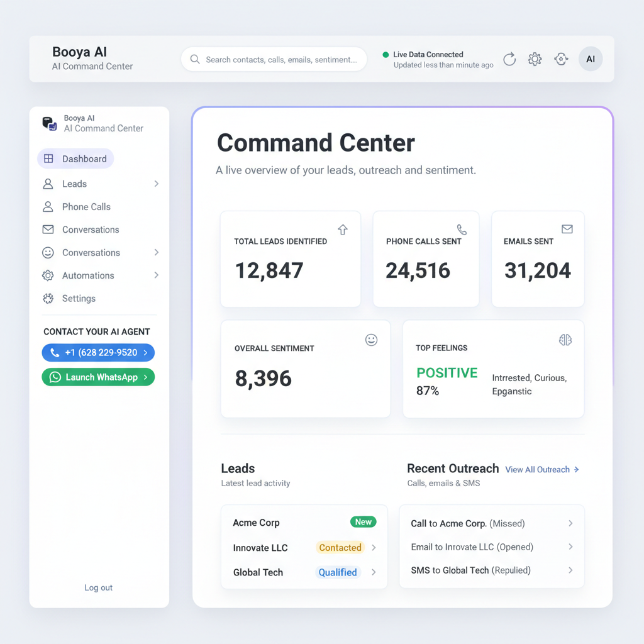Click the envelope icon beside Conversations
The width and height of the screenshot is (644, 644).
click(48, 230)
